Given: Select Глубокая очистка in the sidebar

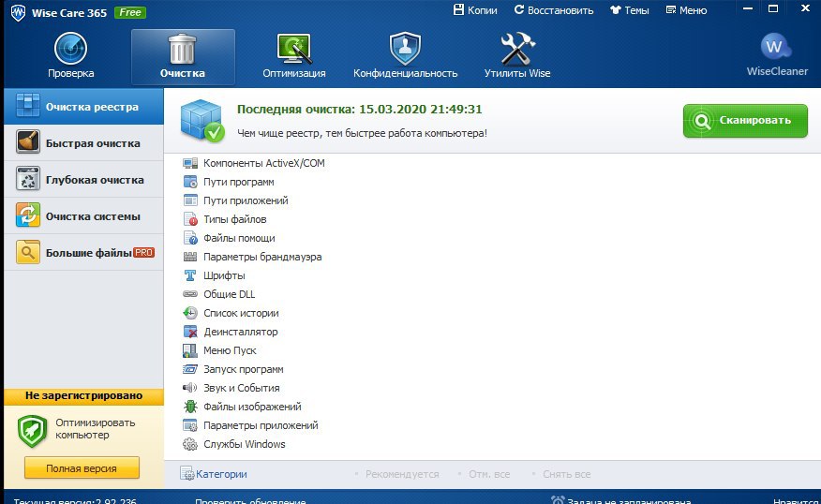Looking at the screenshot, I should 83,180.
